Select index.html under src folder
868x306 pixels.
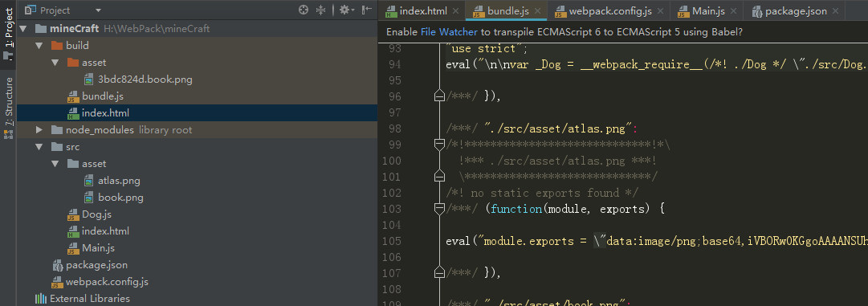pyautogui.click(x=105, y=231)
